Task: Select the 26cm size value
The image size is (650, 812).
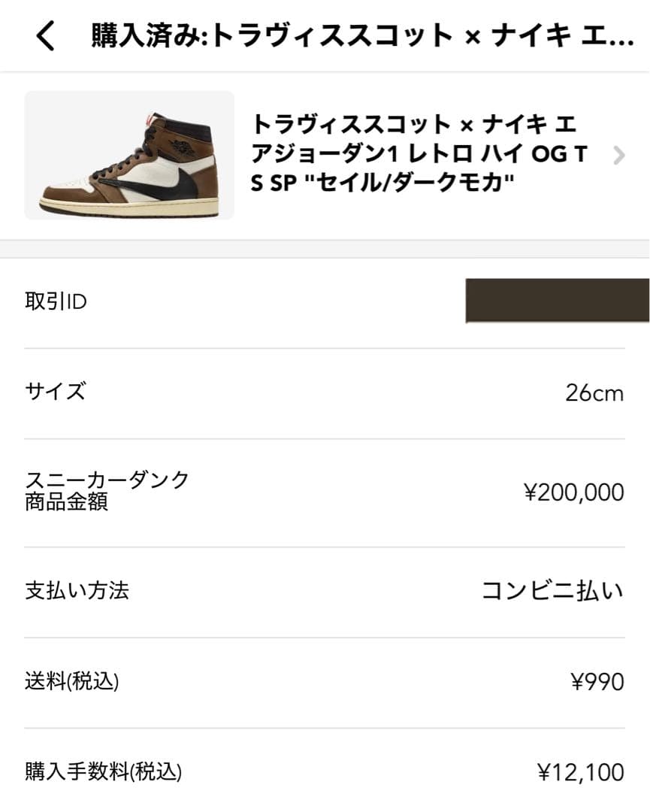Action: [x=594, y=393]
